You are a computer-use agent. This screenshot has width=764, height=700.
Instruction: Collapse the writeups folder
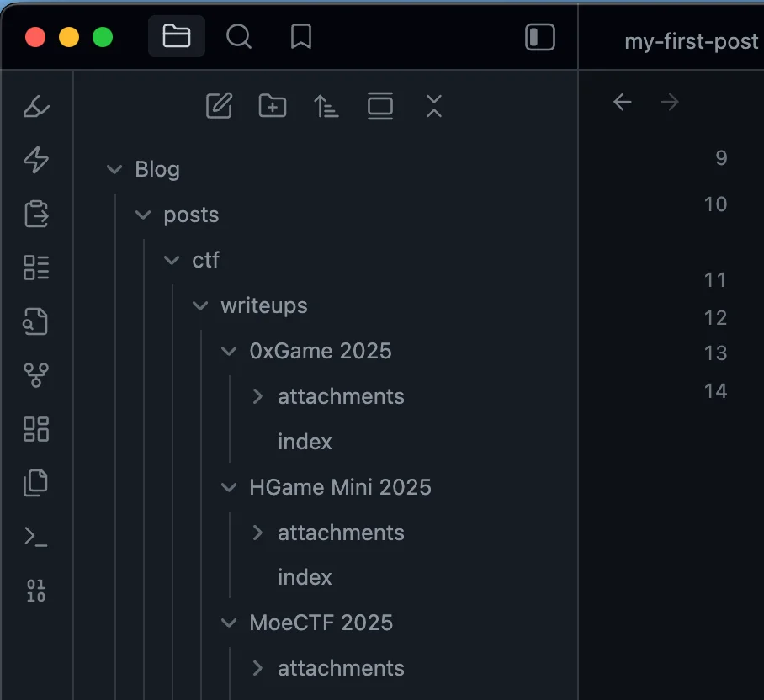[200, 306]
